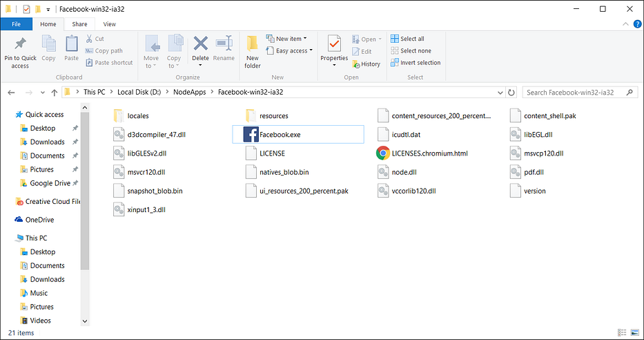Image resolution: width=644 pixels, height=340 pixels.
Task: Create a New folder from ribbon
Action: [252, 53]
